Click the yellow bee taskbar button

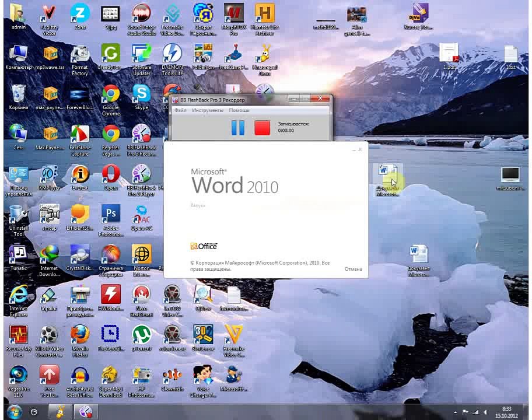click(60, 412)
